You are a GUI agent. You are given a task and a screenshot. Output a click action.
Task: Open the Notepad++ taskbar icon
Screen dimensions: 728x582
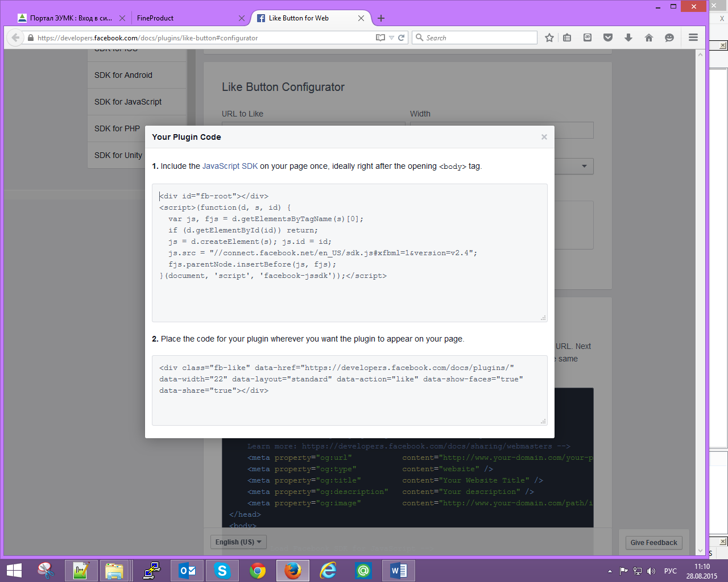pyautogui.click(x=80, y=571)
